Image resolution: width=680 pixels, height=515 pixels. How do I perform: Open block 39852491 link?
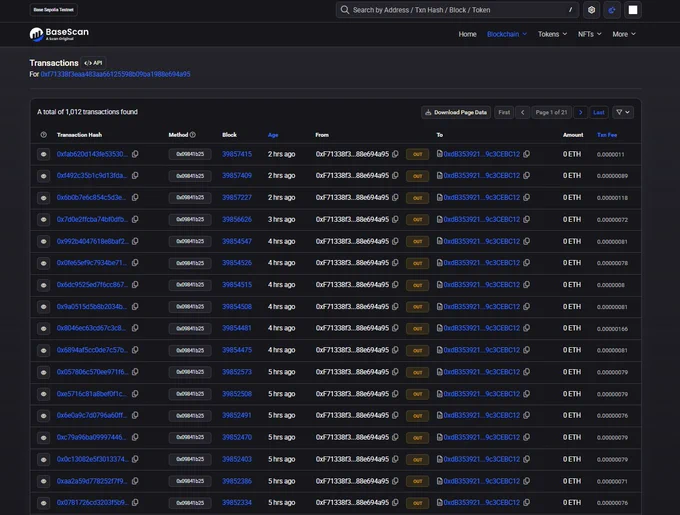[x=237, y=415]
